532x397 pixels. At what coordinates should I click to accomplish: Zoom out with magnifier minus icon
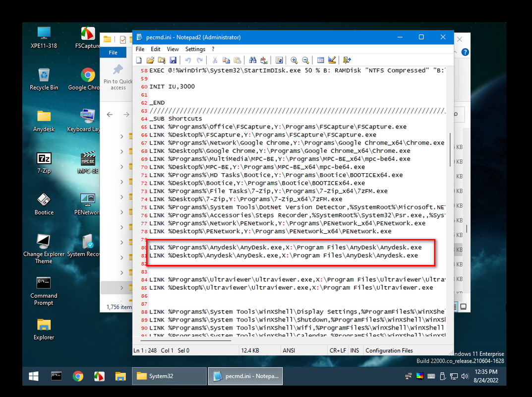[x=305, y=60]
